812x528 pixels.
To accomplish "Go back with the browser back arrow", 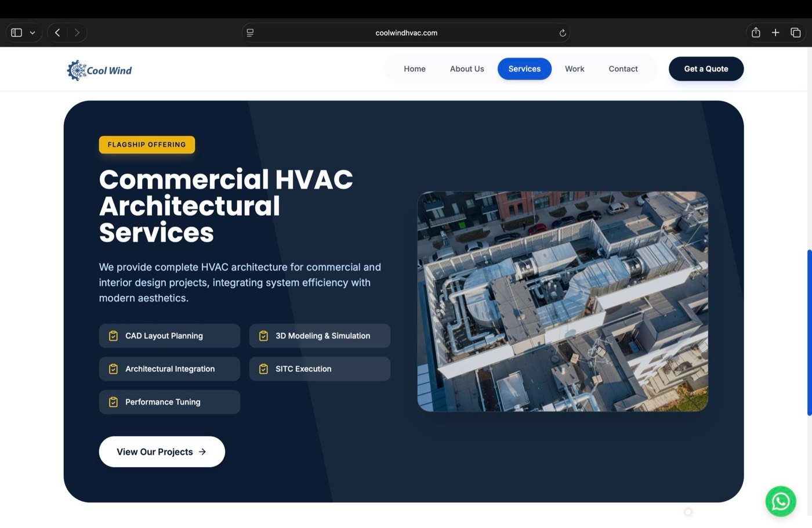I will click(57, 32).
